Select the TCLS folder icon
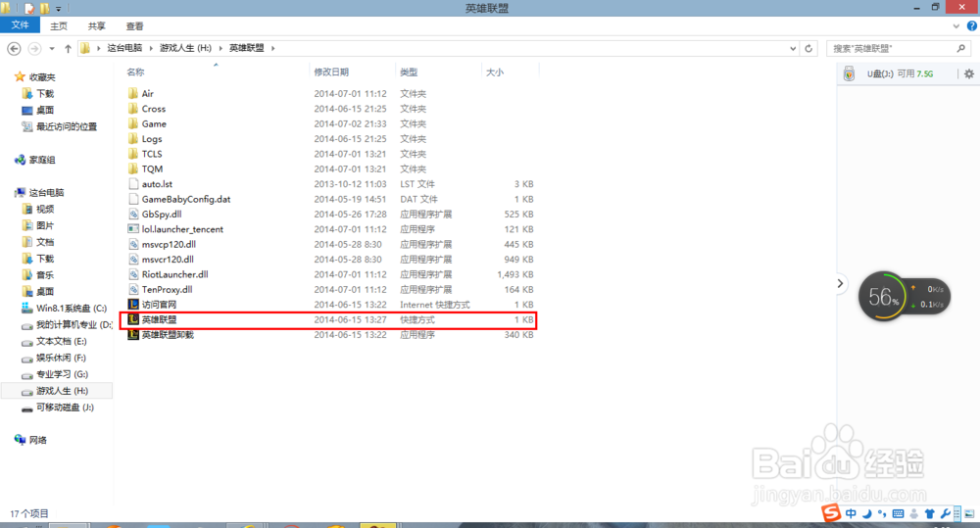The image size is (980, 528). pos(133,153)
